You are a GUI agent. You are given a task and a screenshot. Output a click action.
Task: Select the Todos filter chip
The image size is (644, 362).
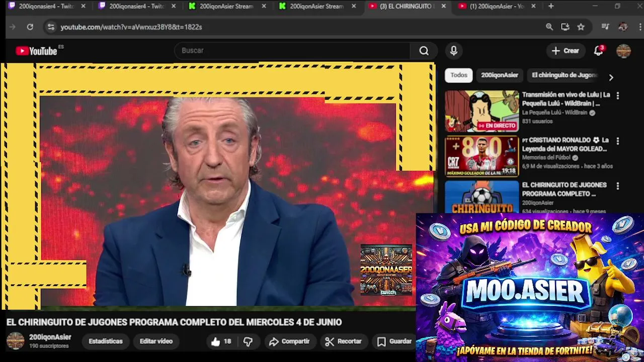(459, 75)
